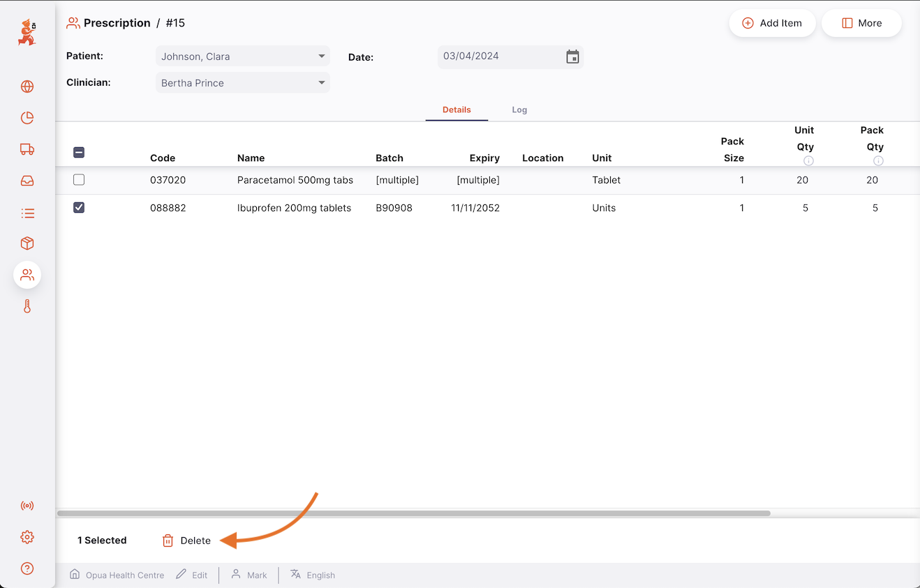Image resolution: width=920 pixels, height=588 pixels.
Task: Open the inbox tray sidebar icon
Action: click(27, 181)
